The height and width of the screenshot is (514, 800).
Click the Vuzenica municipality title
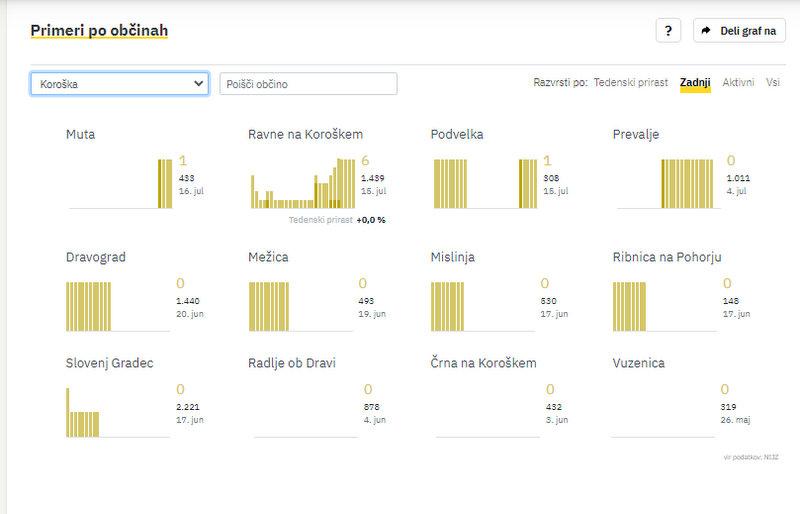tap(638, 363)
